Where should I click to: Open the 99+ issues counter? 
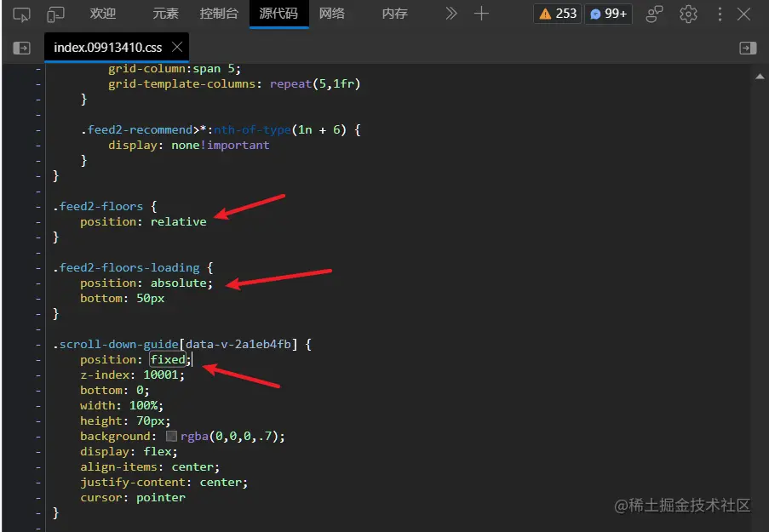[608, 14]
